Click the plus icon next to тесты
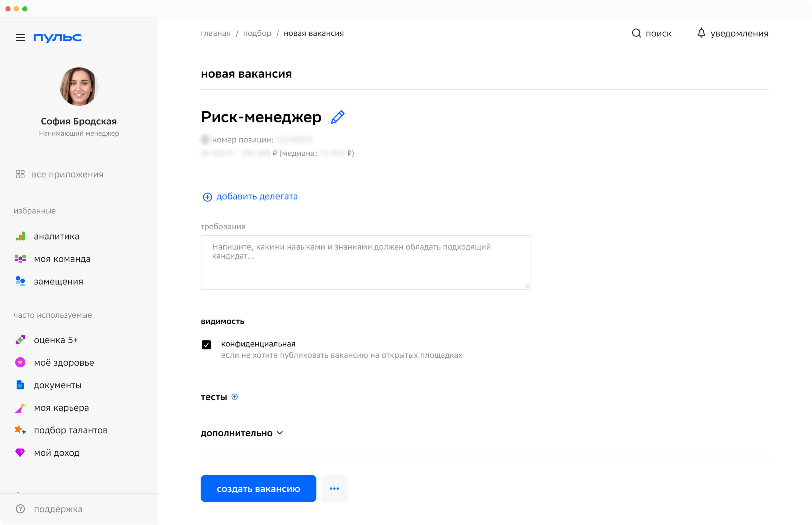The image size is (812, 525). (235, 397)
